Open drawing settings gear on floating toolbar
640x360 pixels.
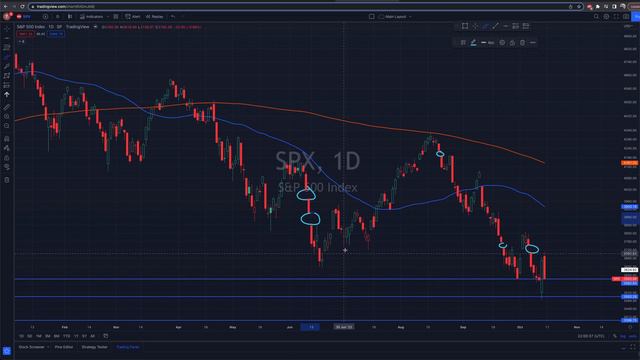point(502,42)
